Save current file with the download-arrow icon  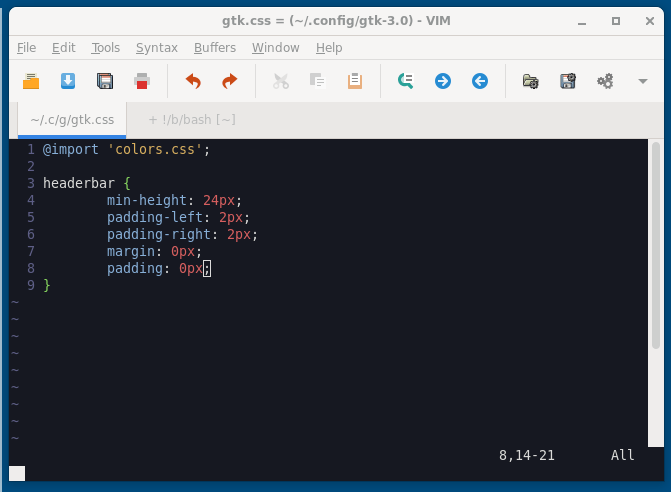tap(68, 81)
